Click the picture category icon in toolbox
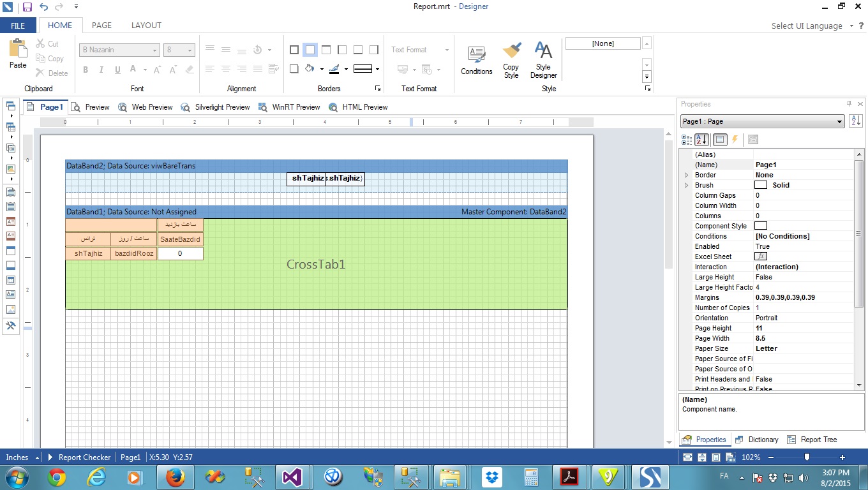Image resolution: width=868 pixels, height=490 pixels. coord(11,169)
